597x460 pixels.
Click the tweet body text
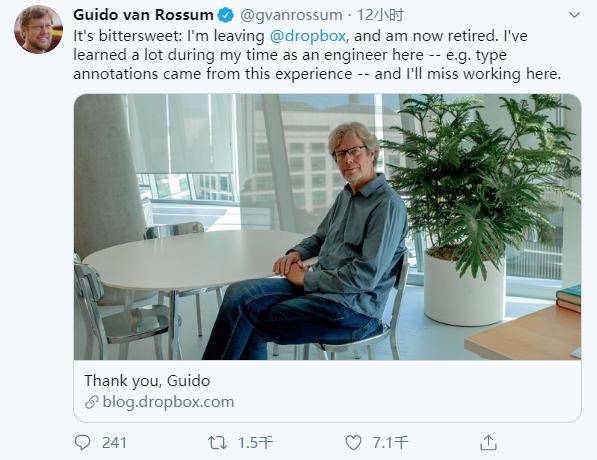(317, 55)
